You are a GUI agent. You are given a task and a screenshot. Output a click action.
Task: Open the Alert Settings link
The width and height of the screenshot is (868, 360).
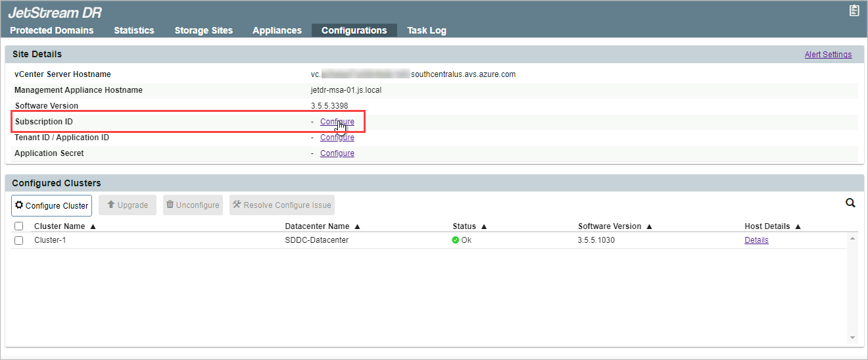828,55
